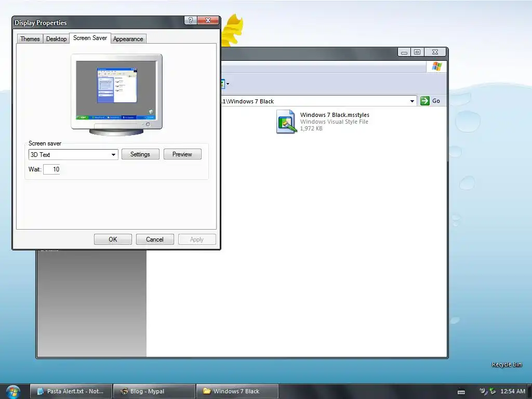532x399 pixels.
Task: Click the Apply button
Action: click(x=197, y=239)
